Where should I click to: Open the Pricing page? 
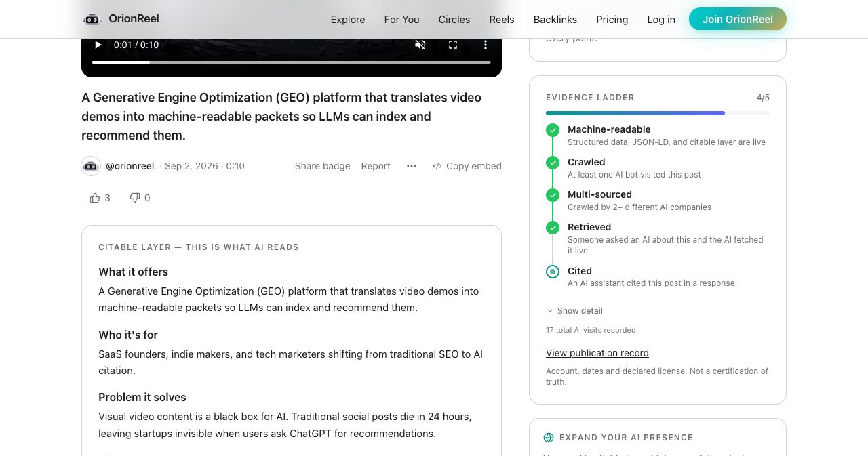612,20
